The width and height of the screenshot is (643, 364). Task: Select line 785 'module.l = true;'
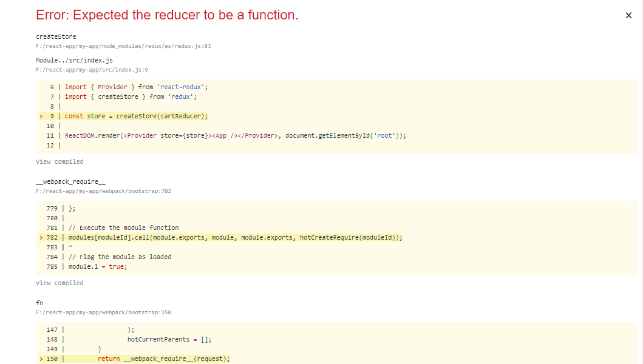(98, 266)
